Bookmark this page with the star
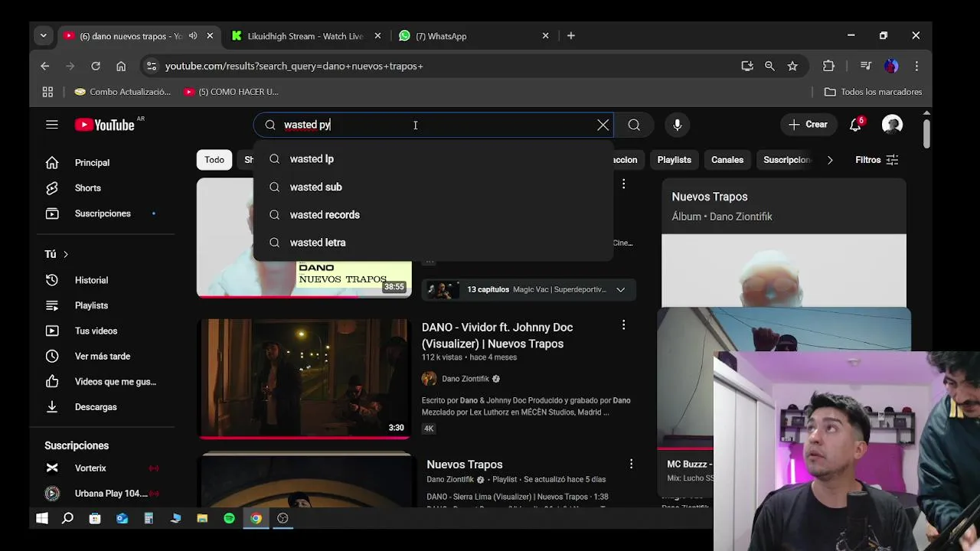This screenshot has height=551, width=980. (x=792, y=66)
